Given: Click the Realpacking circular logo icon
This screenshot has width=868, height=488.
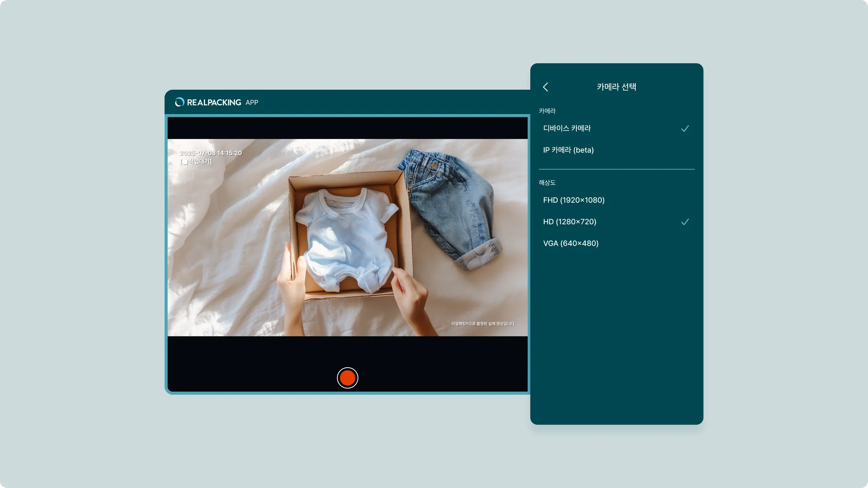Looking at the screenshot, I should 180,102.
